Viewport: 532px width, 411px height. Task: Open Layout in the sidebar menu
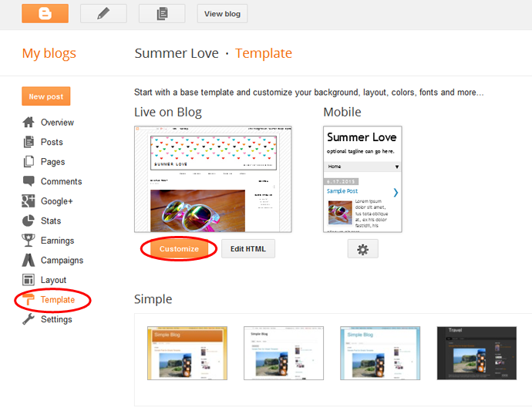point(53,280)
